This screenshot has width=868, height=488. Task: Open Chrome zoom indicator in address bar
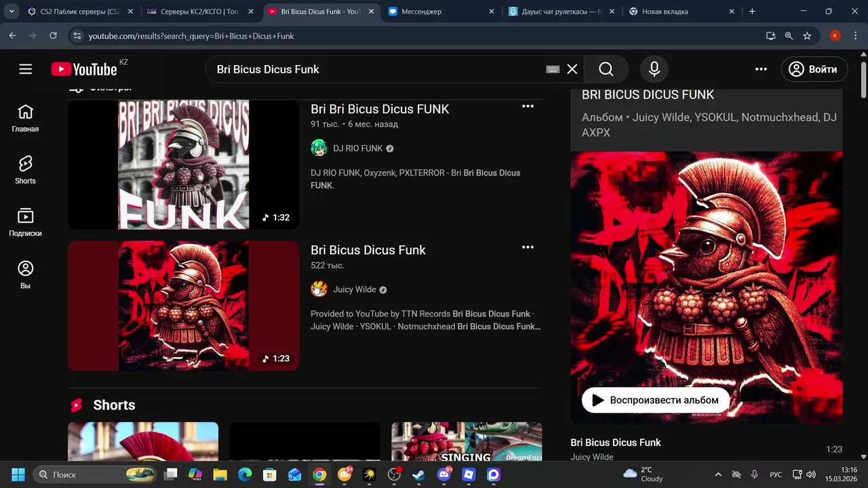pyautogui.click(x=789, y=35)
